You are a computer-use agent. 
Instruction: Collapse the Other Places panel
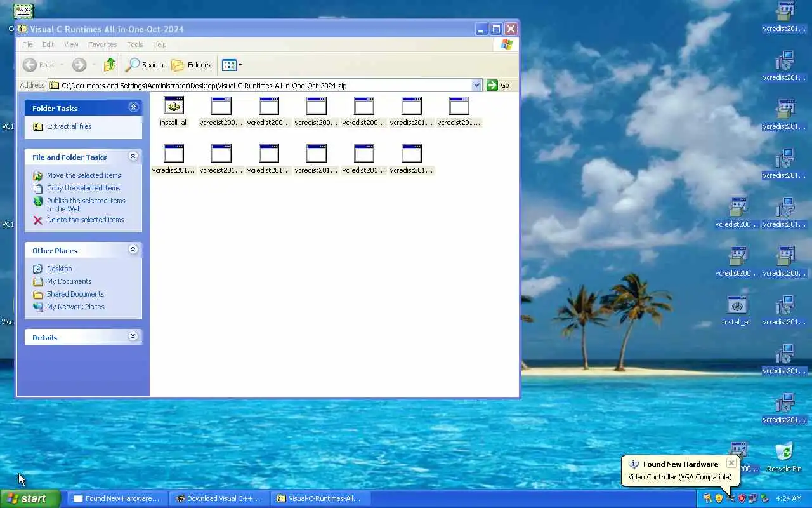point(133,250)
